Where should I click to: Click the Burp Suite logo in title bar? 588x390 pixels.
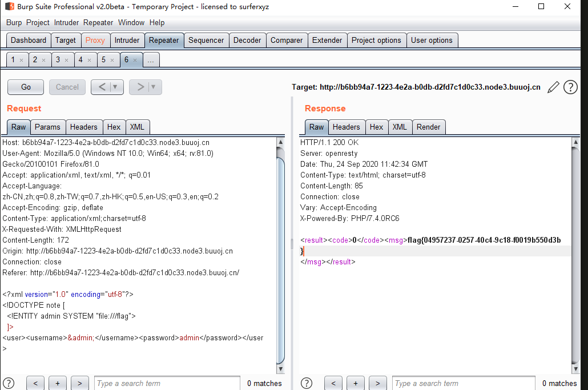pyautogui.click(x=9, y=6)
